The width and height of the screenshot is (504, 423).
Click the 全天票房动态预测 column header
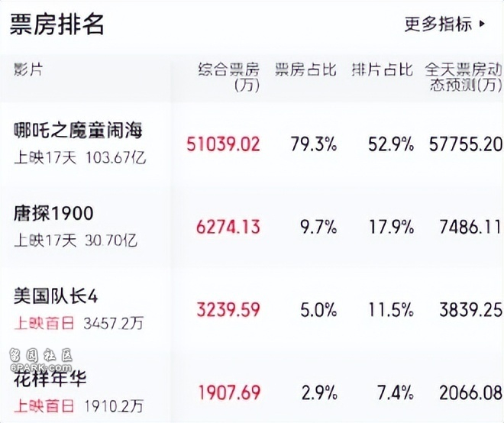(x=463, y=76)
